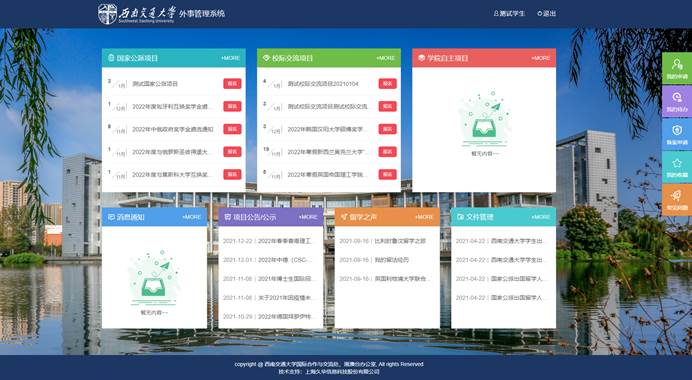
Task: Expand +MORE in 国家公派项目 panel
Action: (230, 58)
